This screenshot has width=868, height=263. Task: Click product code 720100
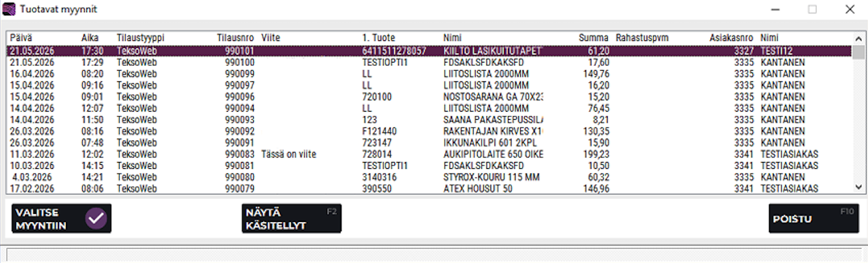click(x=377, y=97)
